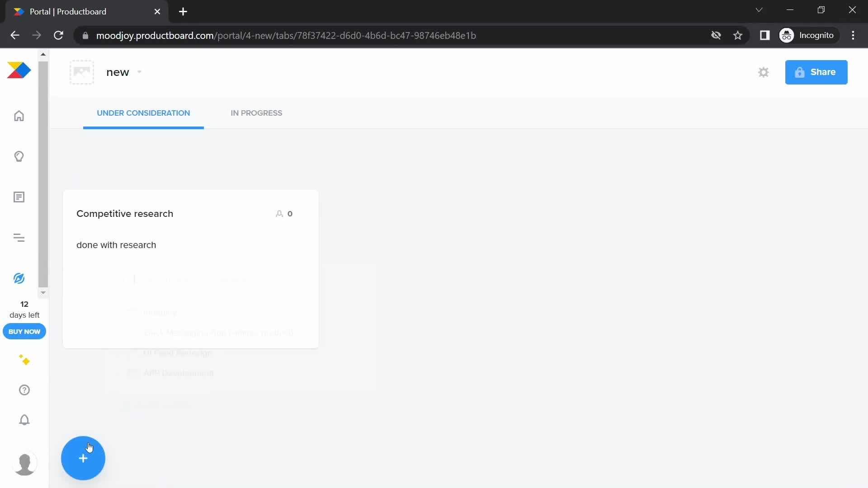The width and height of the screenshot is (868, 488).
Task: Click the Share button
Action: tap(816, 71)
